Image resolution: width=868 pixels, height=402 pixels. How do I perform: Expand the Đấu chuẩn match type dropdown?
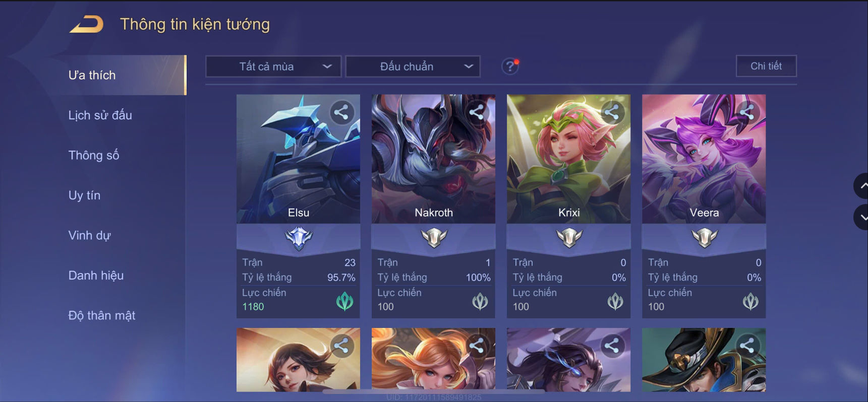click(413, 66)
